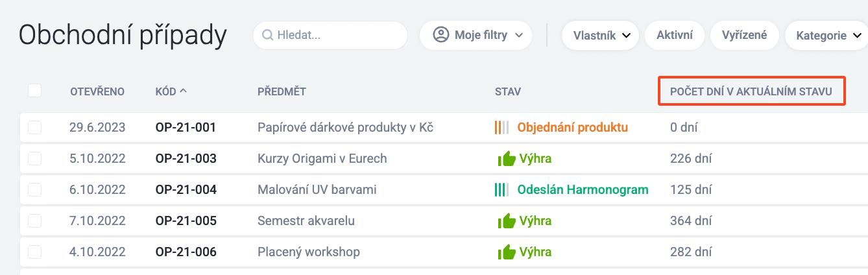Open the Kategorie filter dropdown
Viewport: 868px width, 275px height.
[x=826, y=35]
